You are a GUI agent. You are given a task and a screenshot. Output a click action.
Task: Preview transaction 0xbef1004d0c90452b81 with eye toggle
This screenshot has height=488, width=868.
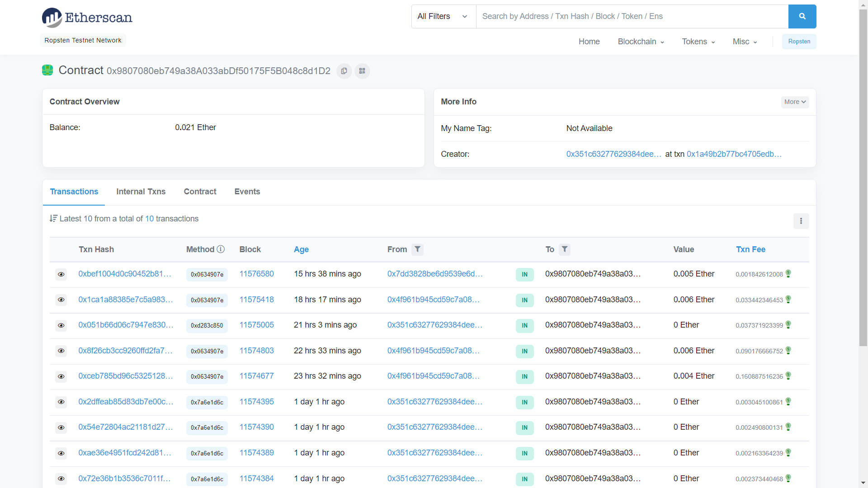(x=61, y=274)
